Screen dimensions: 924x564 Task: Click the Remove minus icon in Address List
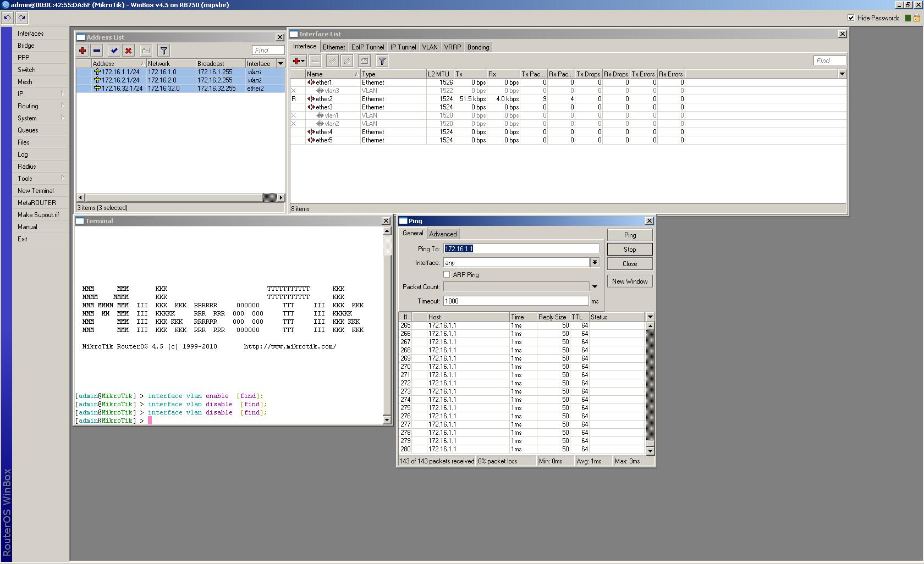tap(97, 51)
